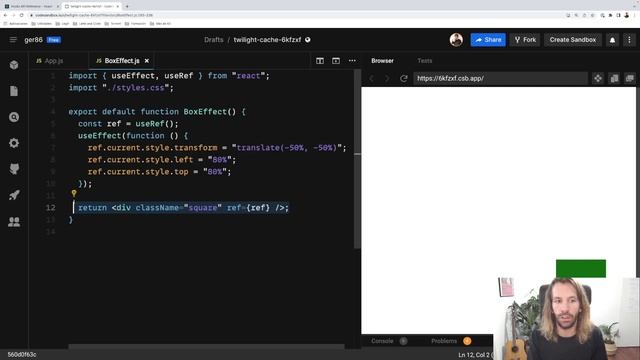Open a new Chrome tab with plus
The height and width of the screenshot is (360, 640).
pyautogui.click(x=127, y=6)
